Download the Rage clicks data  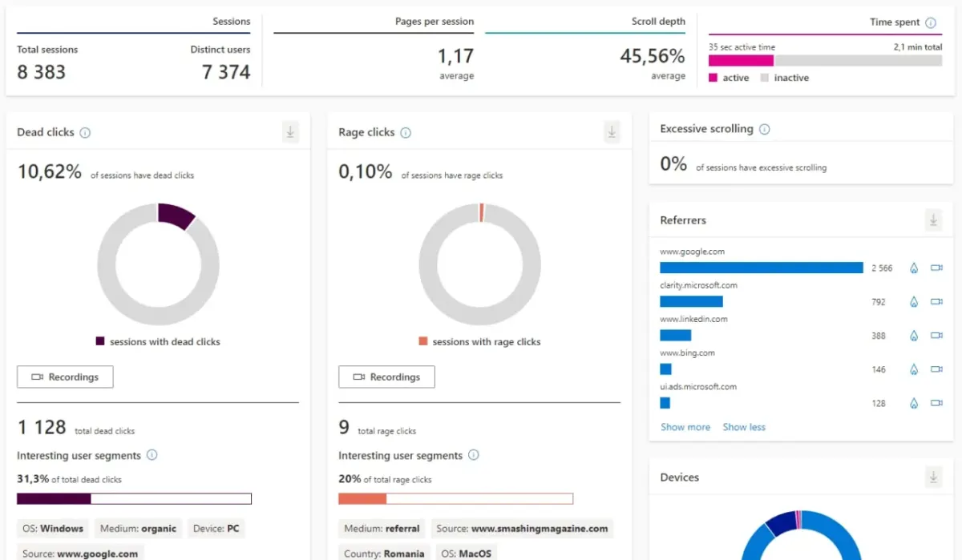[612, 133]
